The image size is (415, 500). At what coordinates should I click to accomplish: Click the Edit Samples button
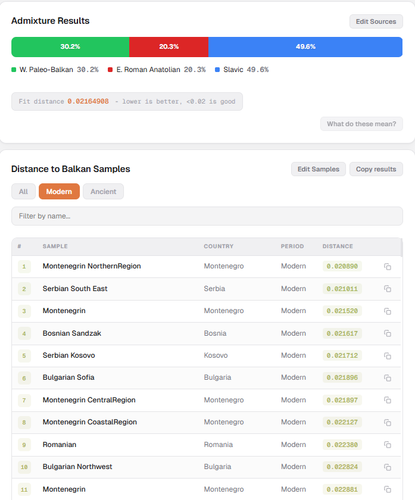(318, 169)
